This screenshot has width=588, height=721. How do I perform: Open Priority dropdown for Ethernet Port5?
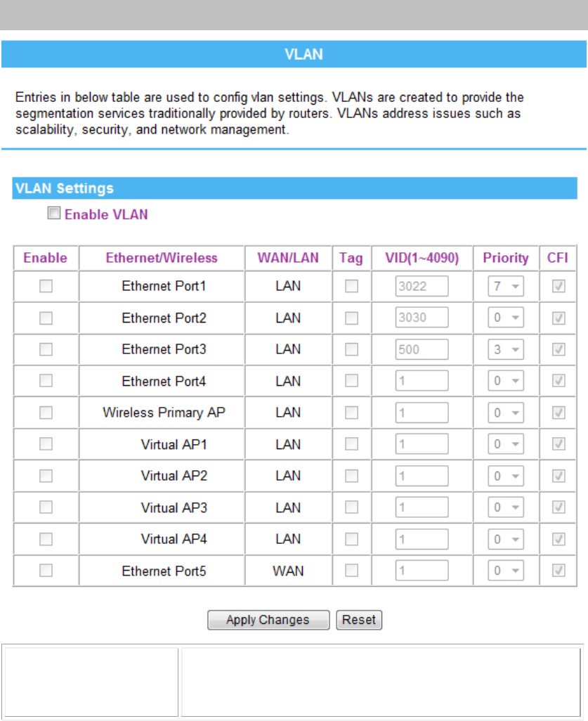tap(506, 571)
